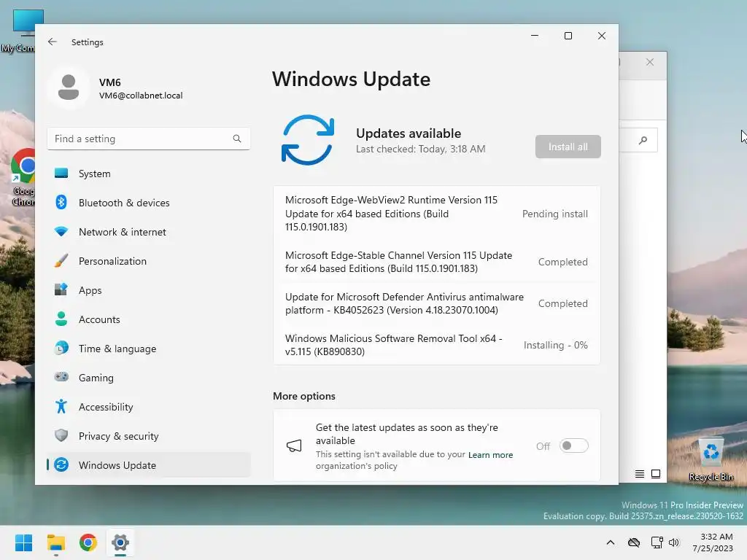Go to Network & internet settings
Viewport: 747px width, 560px height.
click(149, 231)
